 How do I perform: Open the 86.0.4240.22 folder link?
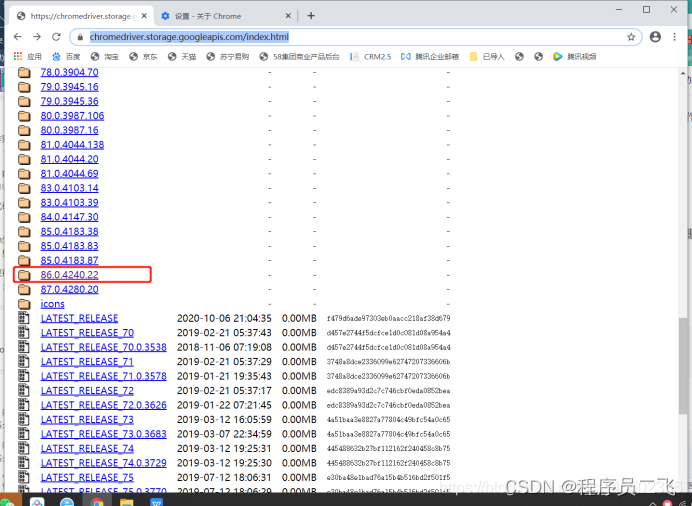(x=69, y=275)
